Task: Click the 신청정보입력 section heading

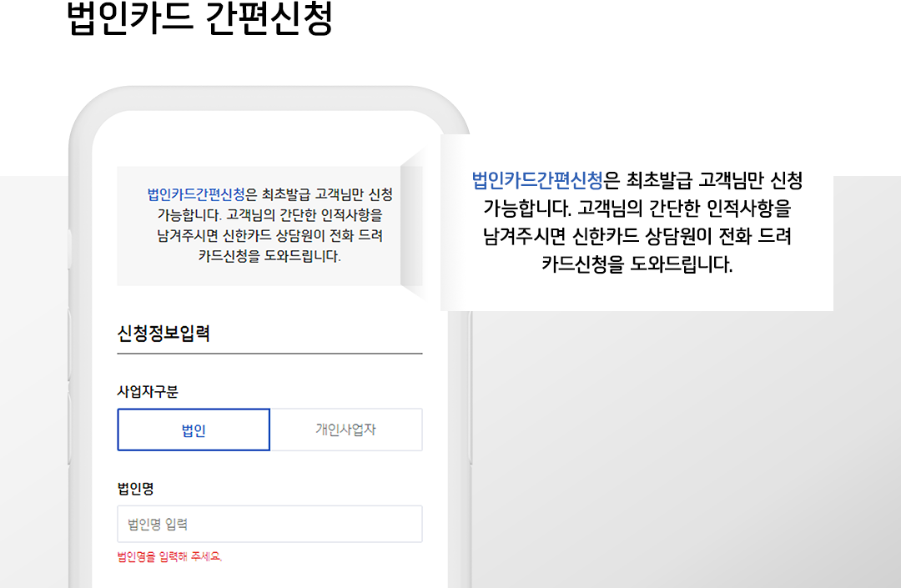Action: pos(164,334)
